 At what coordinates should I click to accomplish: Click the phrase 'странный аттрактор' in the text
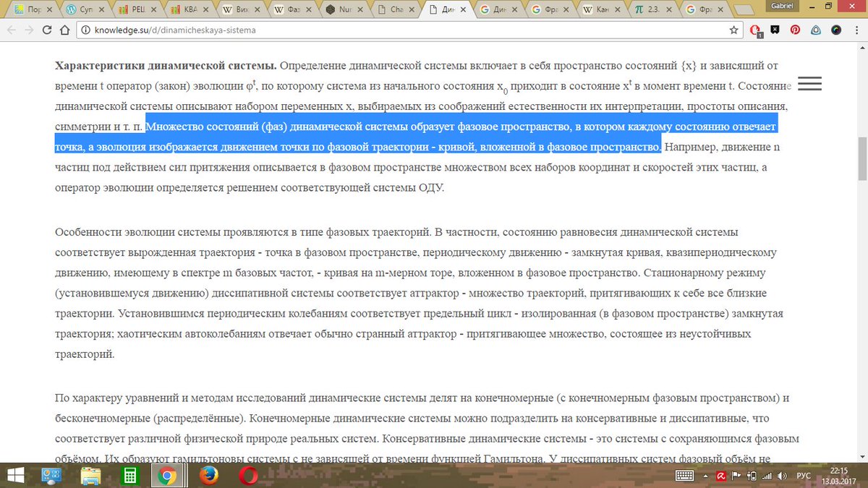coord(412,334)
